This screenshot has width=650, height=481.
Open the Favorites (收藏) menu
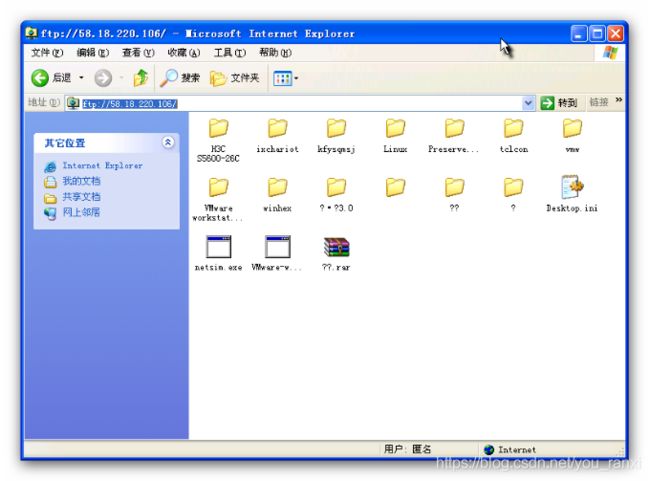pyautogui.click(x=184, y=53)
